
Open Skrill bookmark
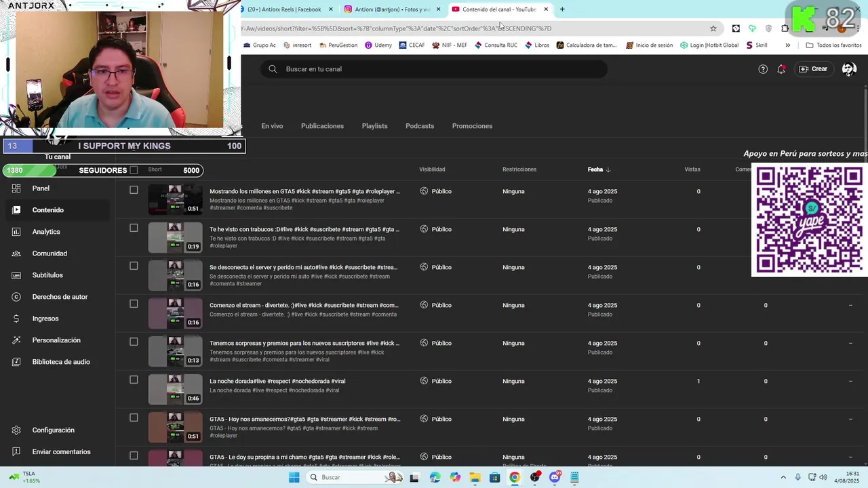click(756, 45)
